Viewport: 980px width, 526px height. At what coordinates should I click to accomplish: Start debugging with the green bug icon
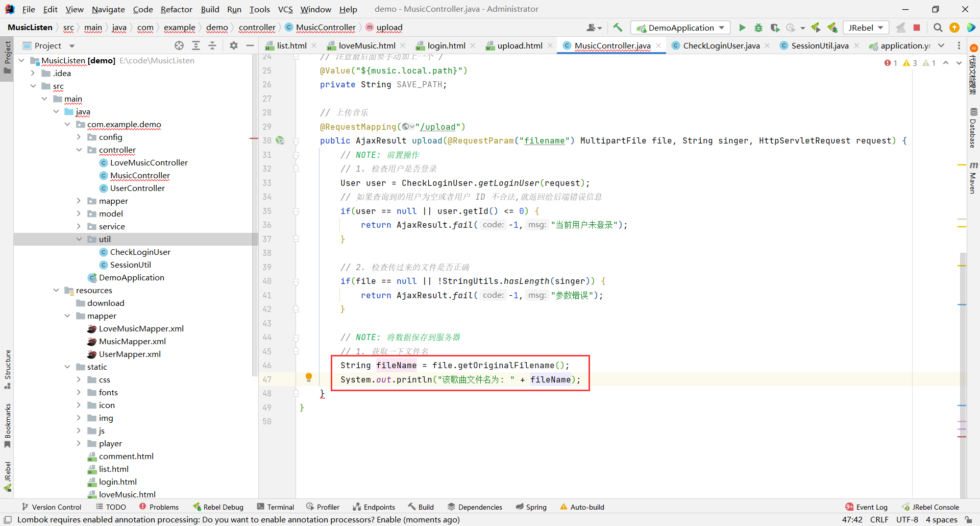pos(758,28)
